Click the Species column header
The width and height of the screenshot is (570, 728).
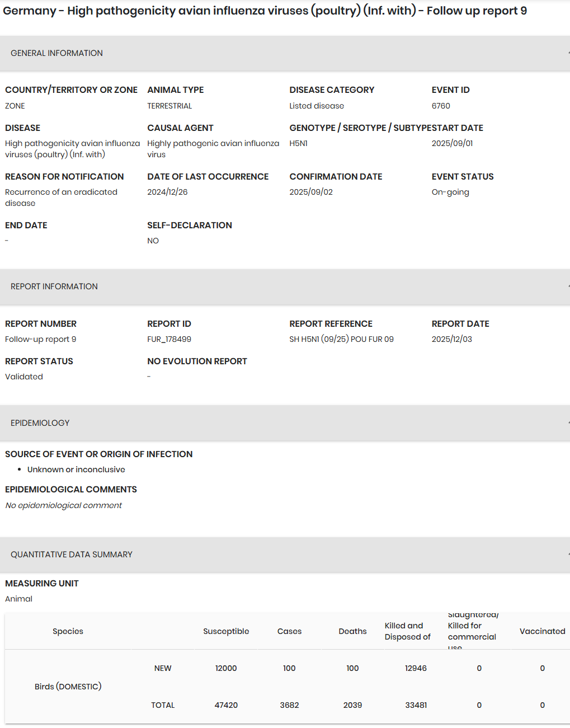click(x=68, y=631)
